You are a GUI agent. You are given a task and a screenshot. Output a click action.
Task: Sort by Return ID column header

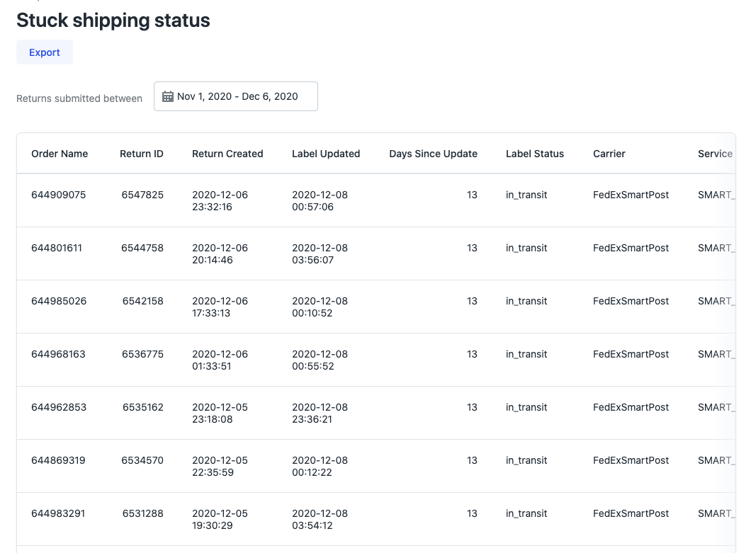click(x=142, y=154)
